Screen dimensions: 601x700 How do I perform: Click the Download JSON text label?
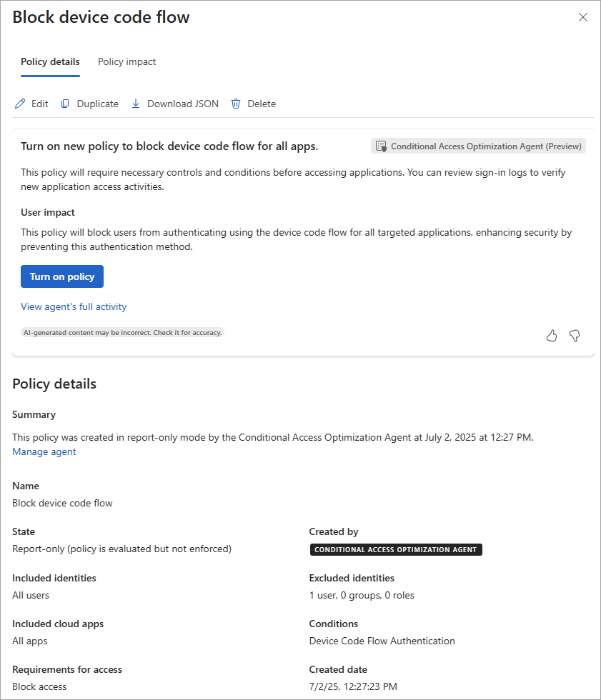point(183,104)
